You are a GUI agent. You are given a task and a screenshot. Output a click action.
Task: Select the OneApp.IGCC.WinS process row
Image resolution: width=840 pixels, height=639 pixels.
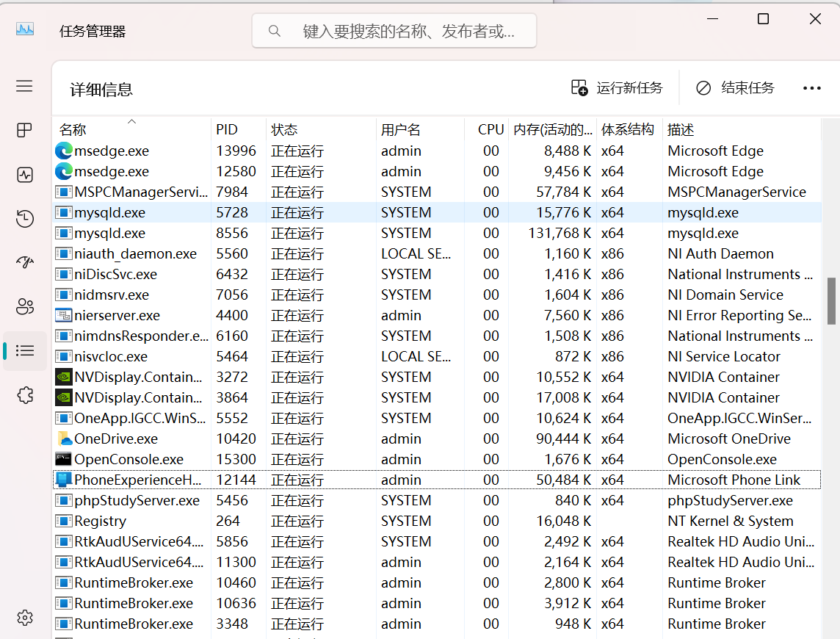[x=437, y=418]
